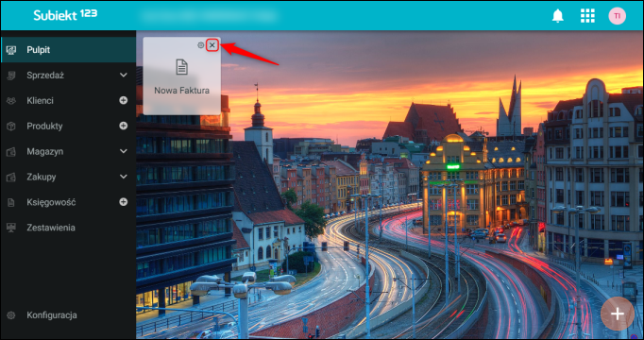Click the gear icon on Nowa Faktura tile

[200, 45]
